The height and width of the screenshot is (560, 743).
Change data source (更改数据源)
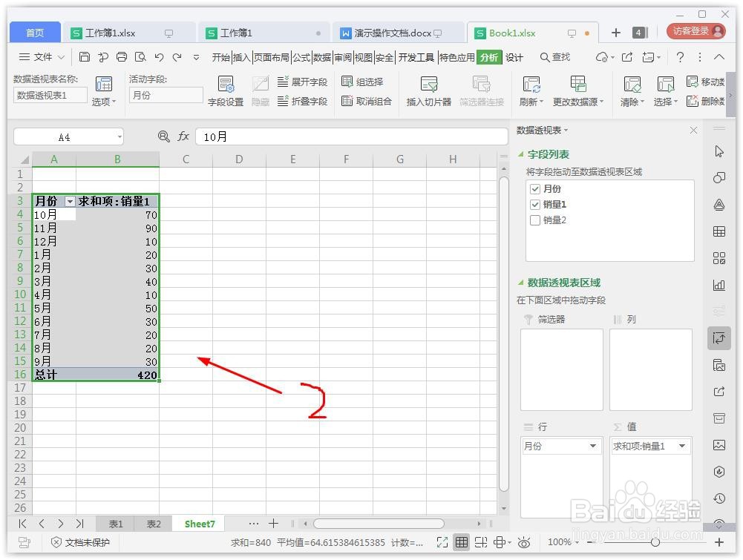click(x=578, y=91)
